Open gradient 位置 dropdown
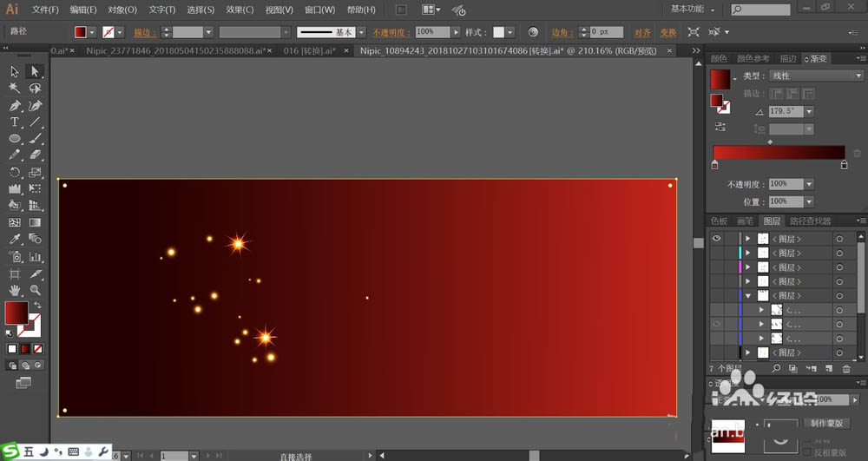The image size is (868, 461). point(809,201)
